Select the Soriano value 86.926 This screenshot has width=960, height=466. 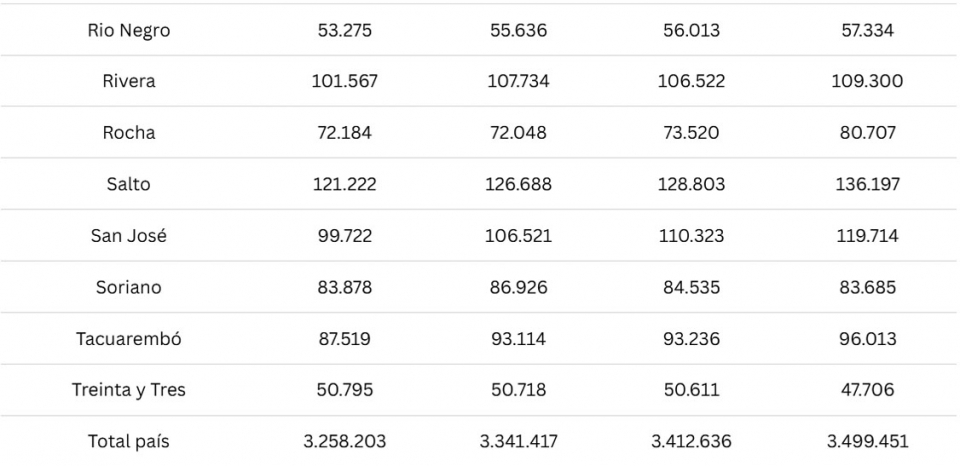pyautogui.click(x=518, y=287)
